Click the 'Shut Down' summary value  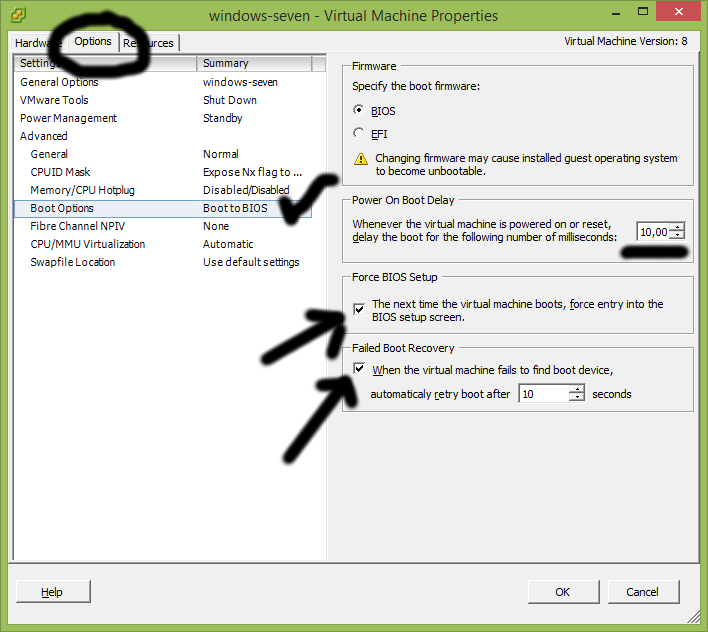click(x=230, y=100)
